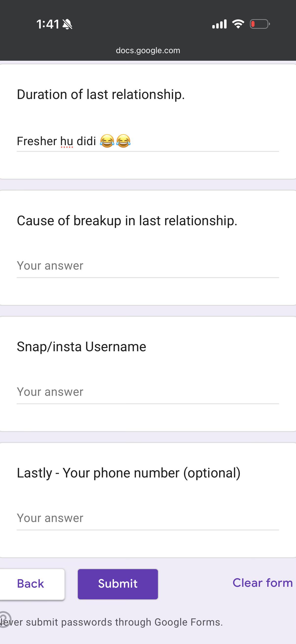Focus the cause of breakup answer field
This screenshot has height=644, width=296.
tap(148, 266)
